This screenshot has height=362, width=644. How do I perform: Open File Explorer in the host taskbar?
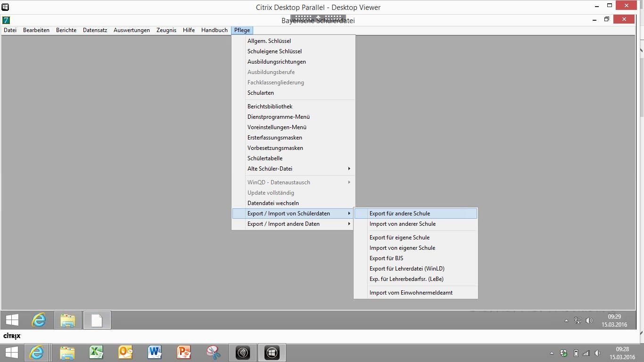coord(67,352)
